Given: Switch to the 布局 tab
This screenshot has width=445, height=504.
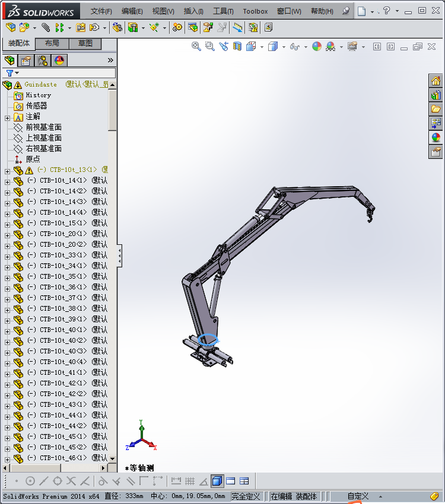Looking at the screenshot, I should pyautogui.click(x=52, y=43).
